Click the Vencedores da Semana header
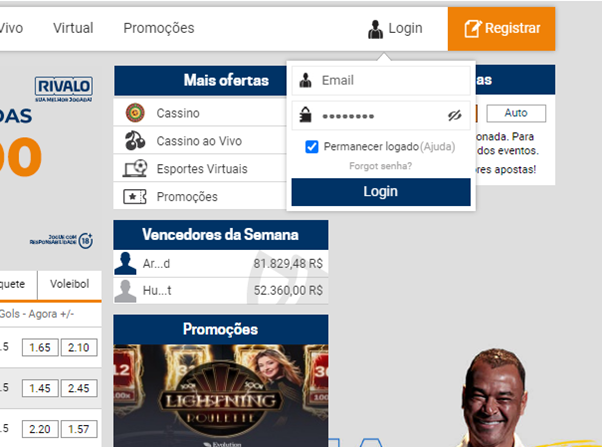Image resolution: width=602 pixels, height=447 pixels. tap(221, 235)
